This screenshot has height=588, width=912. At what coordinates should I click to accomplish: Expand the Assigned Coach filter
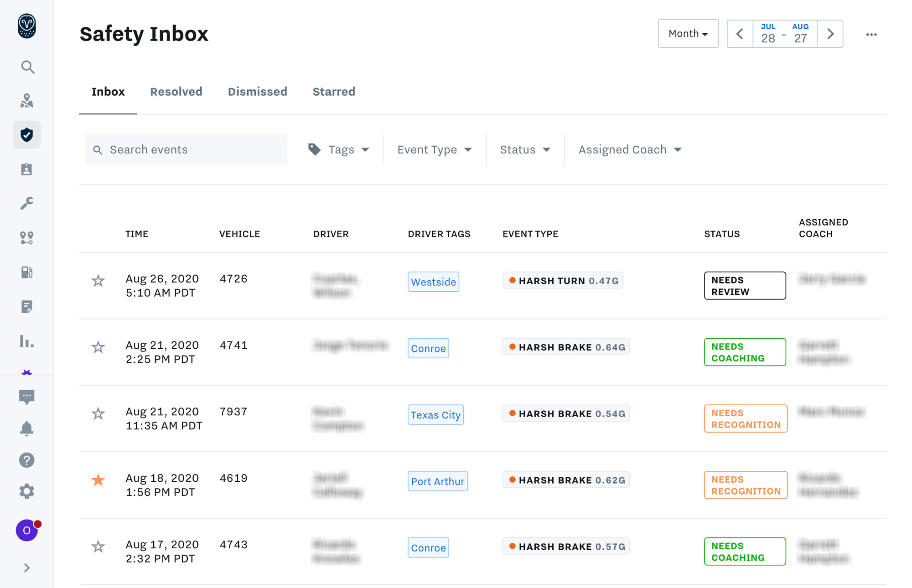(629, 149)
